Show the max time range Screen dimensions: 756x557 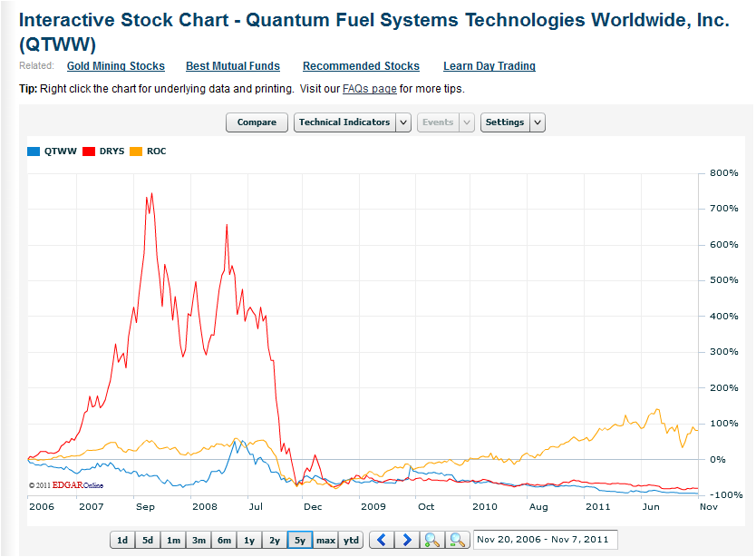click(325, 540)
